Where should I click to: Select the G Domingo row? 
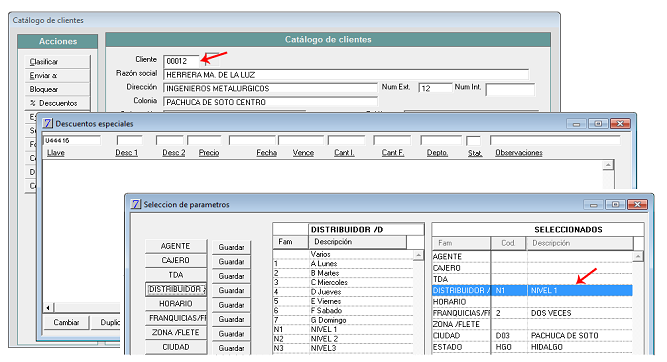pyautogui.click(x=343, y=320)
